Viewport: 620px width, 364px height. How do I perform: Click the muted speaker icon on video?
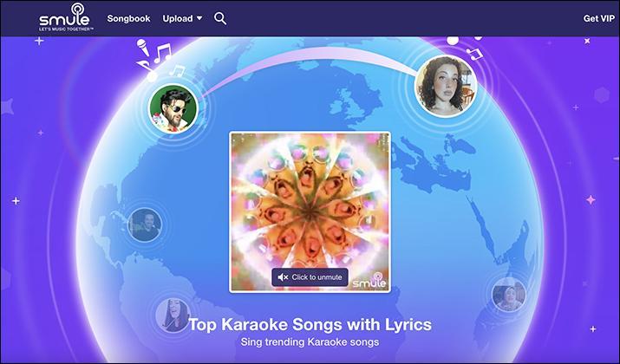[x=283, y=277]
